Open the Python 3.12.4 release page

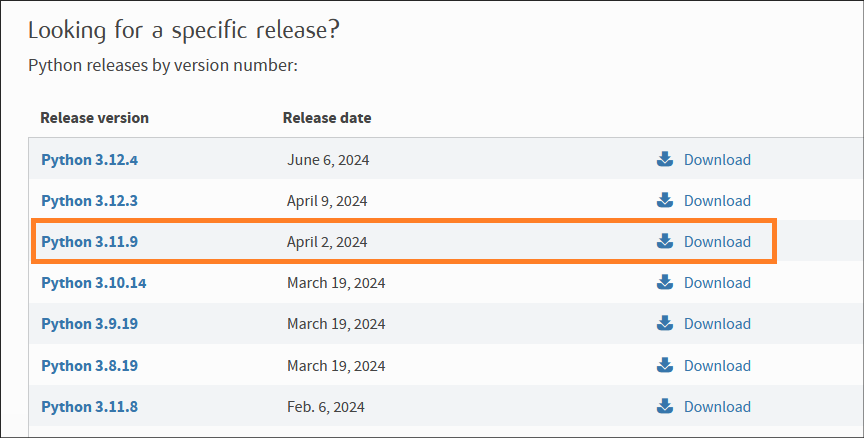[89, 160]
